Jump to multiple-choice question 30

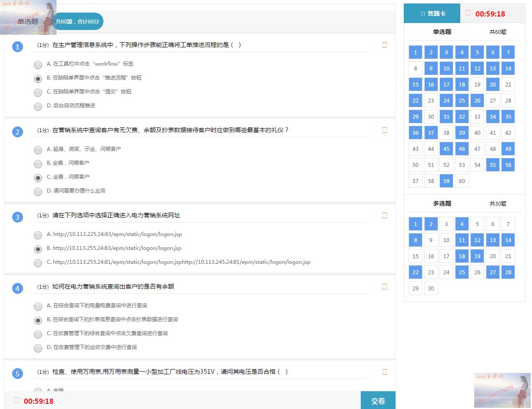pos(431,288)
